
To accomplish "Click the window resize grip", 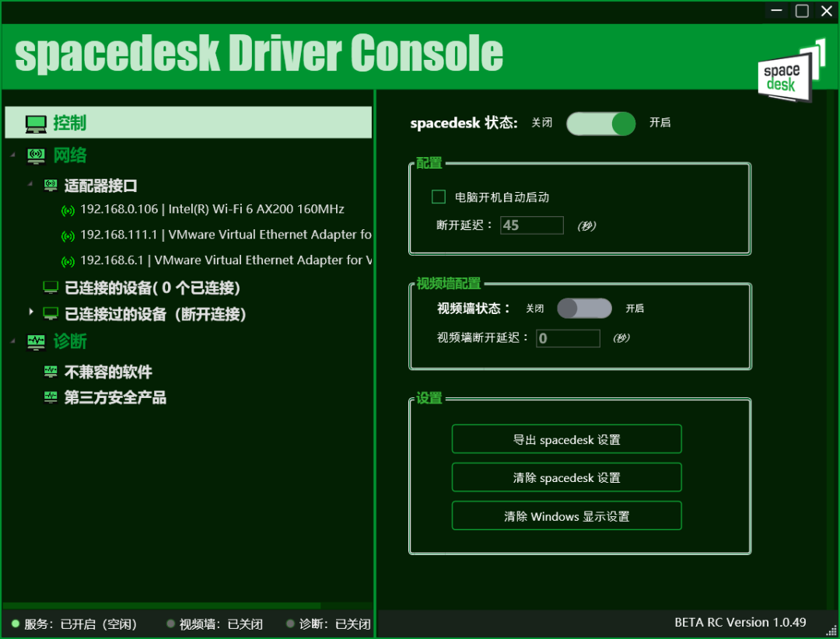I will 831,631.
